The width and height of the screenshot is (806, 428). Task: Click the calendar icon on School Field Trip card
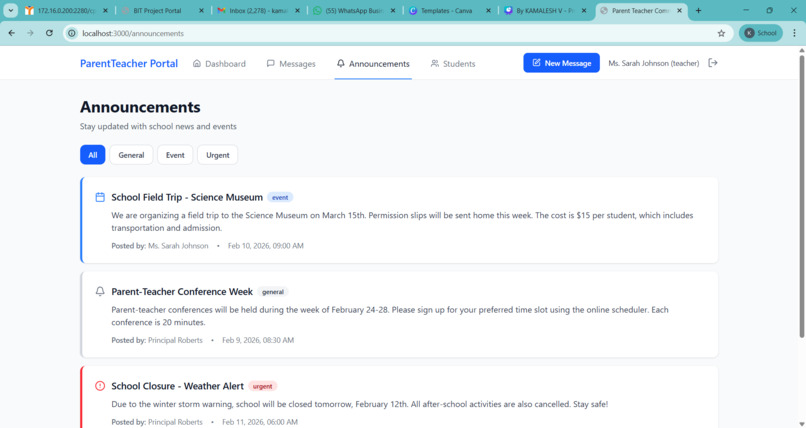point(100,197)
